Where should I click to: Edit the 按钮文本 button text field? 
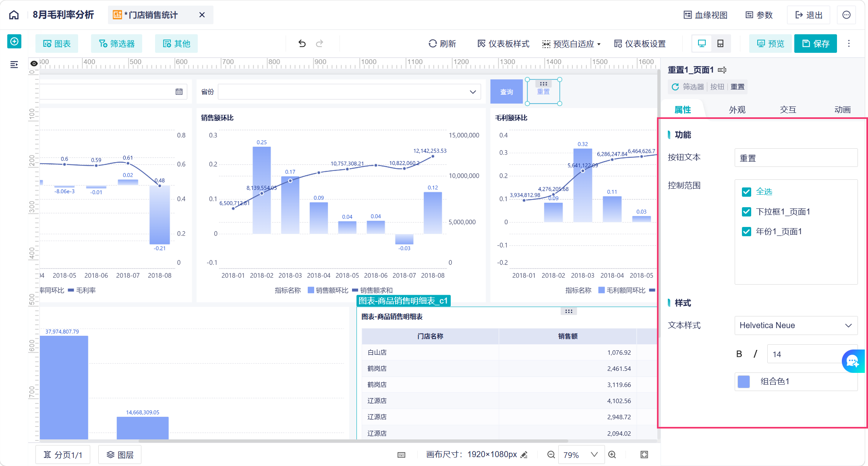[x=796, y=158]
